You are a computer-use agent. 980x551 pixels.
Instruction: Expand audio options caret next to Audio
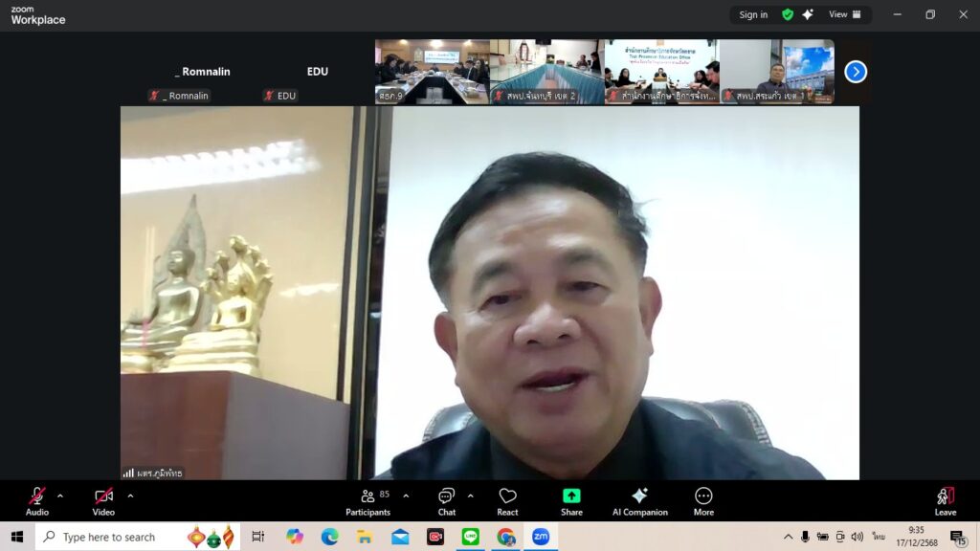point(60,496)
